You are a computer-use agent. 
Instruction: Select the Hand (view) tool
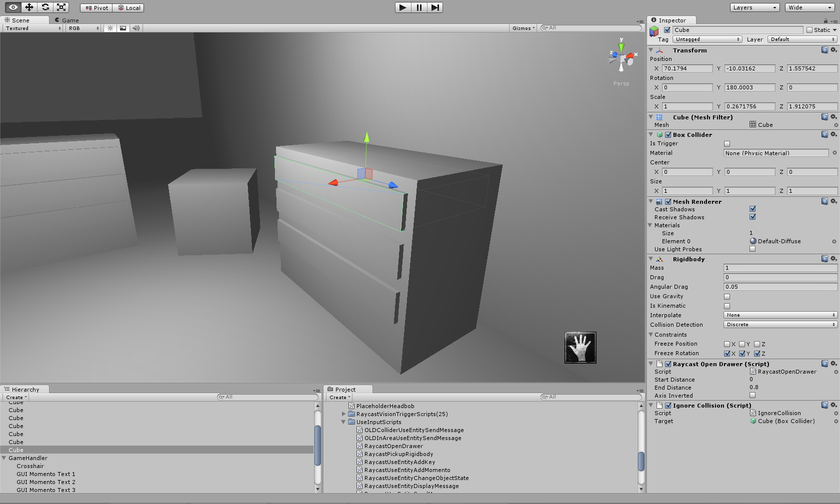(13, 7)
